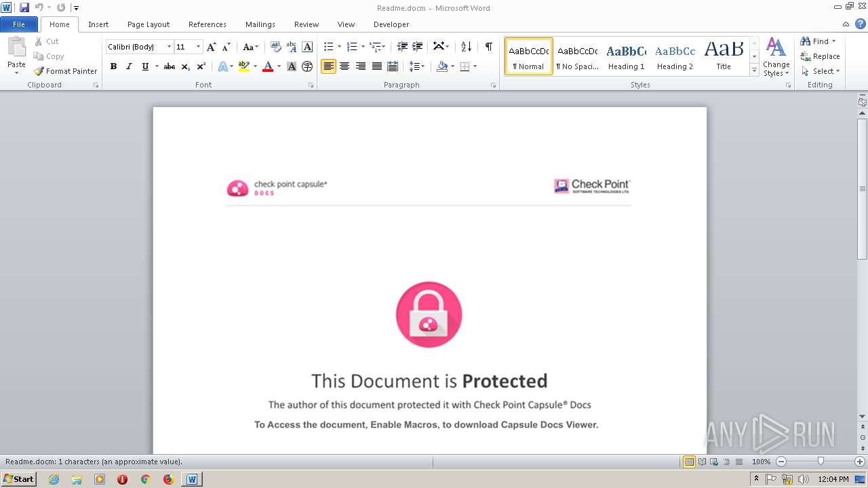868x488 pixels.
Task: Open Internet Explorer from taskbar
Action: [x=54, y=479]
